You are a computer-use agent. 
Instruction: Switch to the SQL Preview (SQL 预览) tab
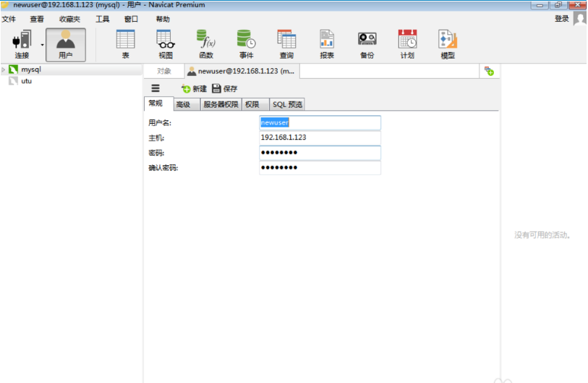[x=287, y=104]
